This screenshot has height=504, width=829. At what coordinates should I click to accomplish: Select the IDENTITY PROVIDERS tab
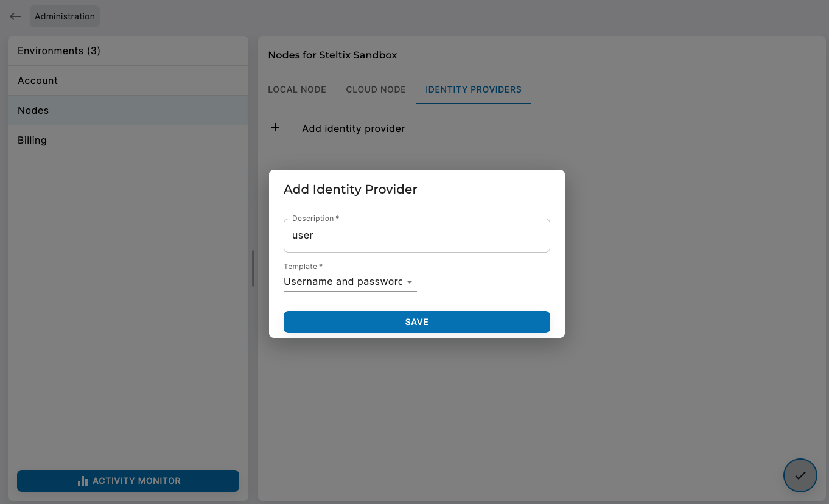[473, 89]
